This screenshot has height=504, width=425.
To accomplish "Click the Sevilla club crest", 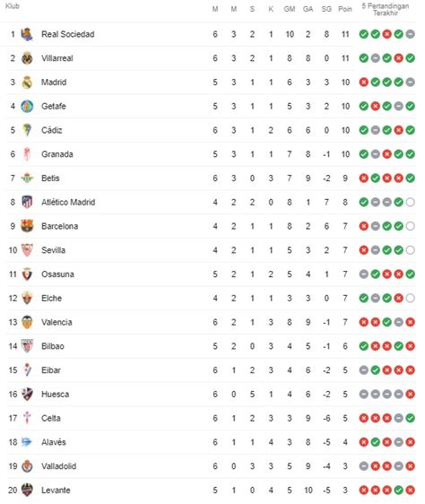I will click(x=27, y=250).
